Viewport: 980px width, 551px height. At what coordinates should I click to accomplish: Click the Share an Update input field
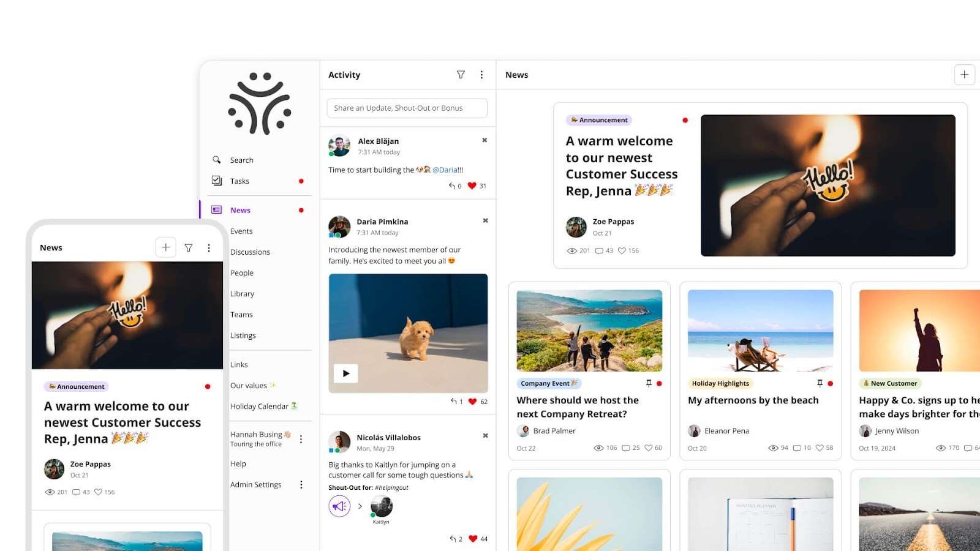[407, 108]
